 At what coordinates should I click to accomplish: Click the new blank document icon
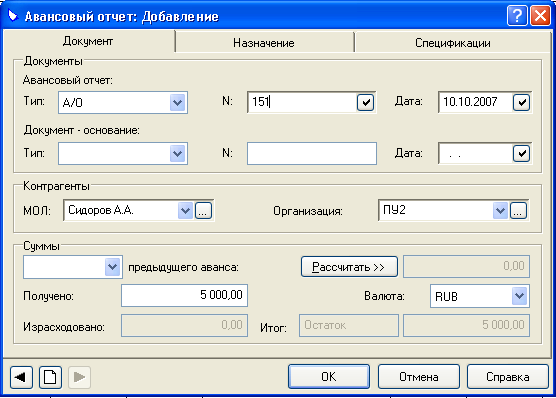pyautogui.click(x=50, y=377)
